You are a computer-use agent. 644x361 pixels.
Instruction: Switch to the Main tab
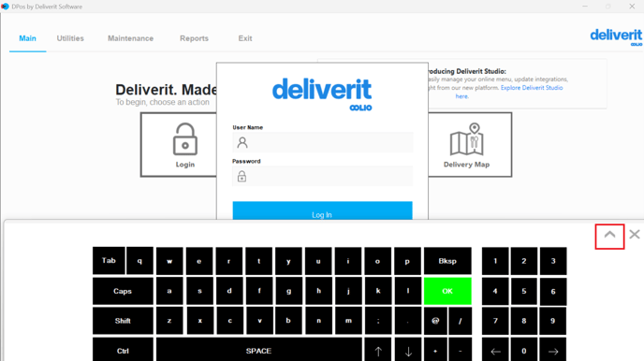(x=27, y=38)
